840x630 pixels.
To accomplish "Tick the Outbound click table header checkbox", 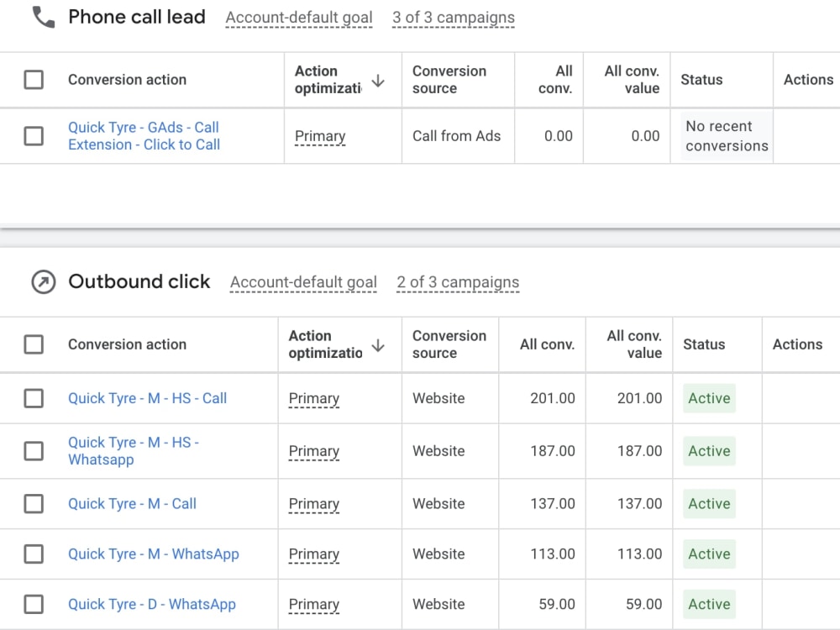I will coord(34,344).
